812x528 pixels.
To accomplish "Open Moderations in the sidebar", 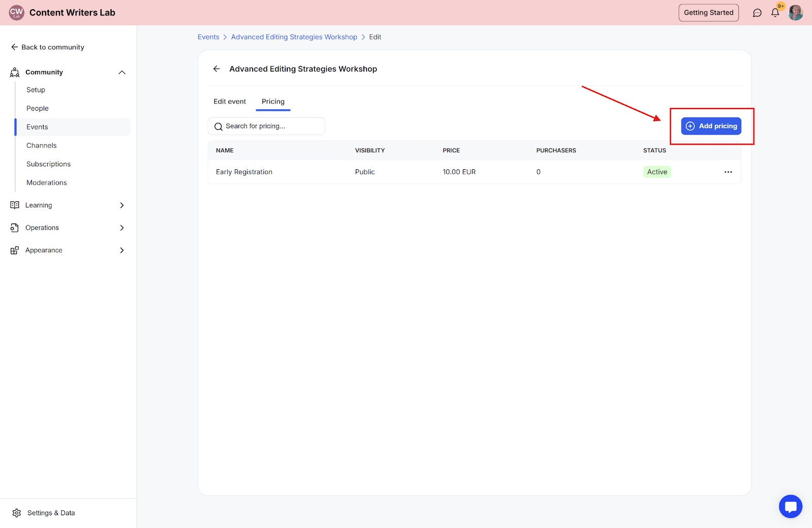I will point(47,183).
